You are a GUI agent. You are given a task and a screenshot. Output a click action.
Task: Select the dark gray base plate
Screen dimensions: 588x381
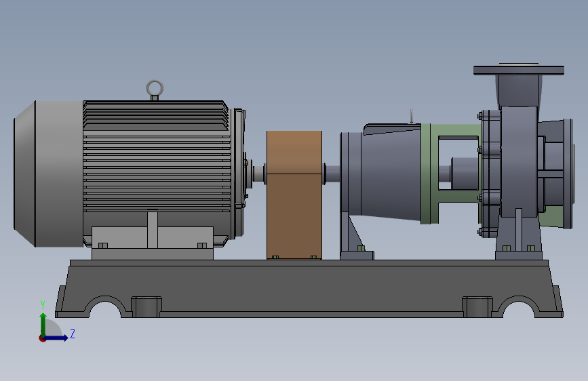pos(309,289)
